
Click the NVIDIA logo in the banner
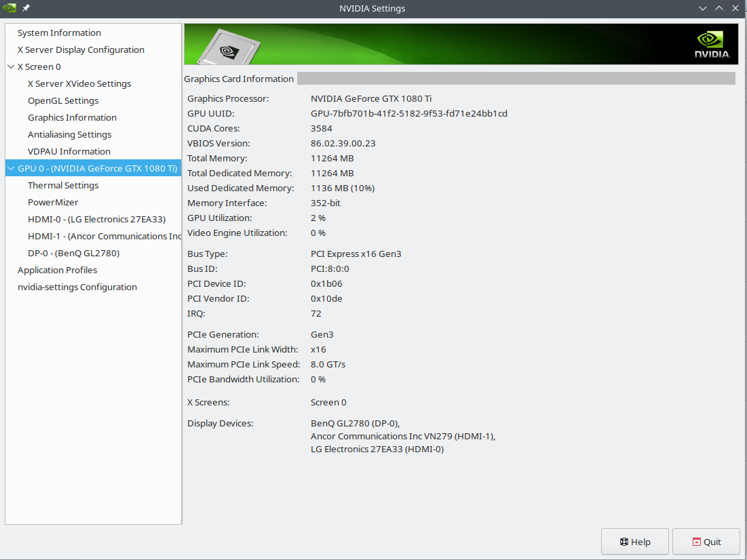710,43
